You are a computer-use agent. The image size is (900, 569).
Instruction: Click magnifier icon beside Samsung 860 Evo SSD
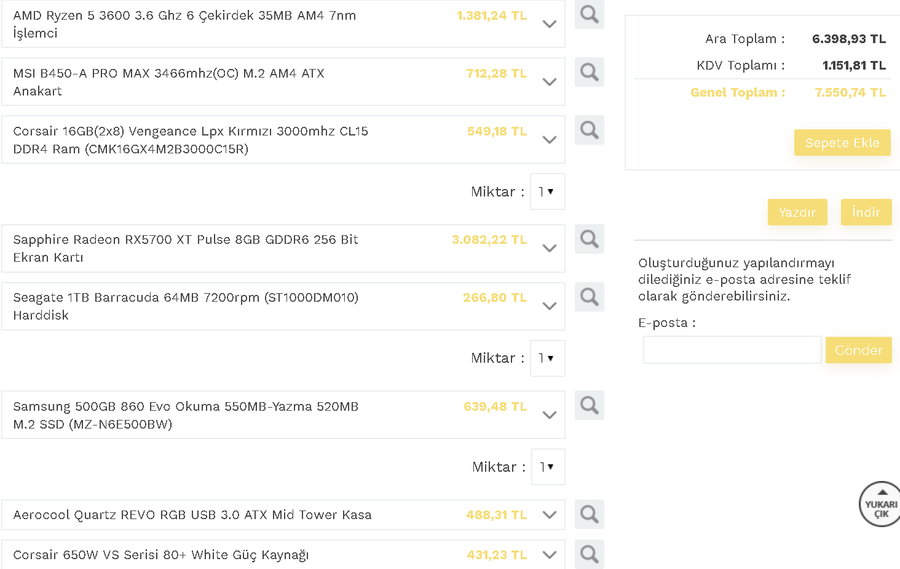coord(589,405)
